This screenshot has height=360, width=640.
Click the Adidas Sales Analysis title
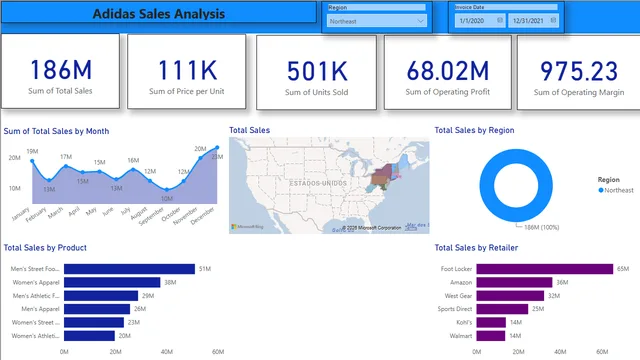[x=159, y=13]
